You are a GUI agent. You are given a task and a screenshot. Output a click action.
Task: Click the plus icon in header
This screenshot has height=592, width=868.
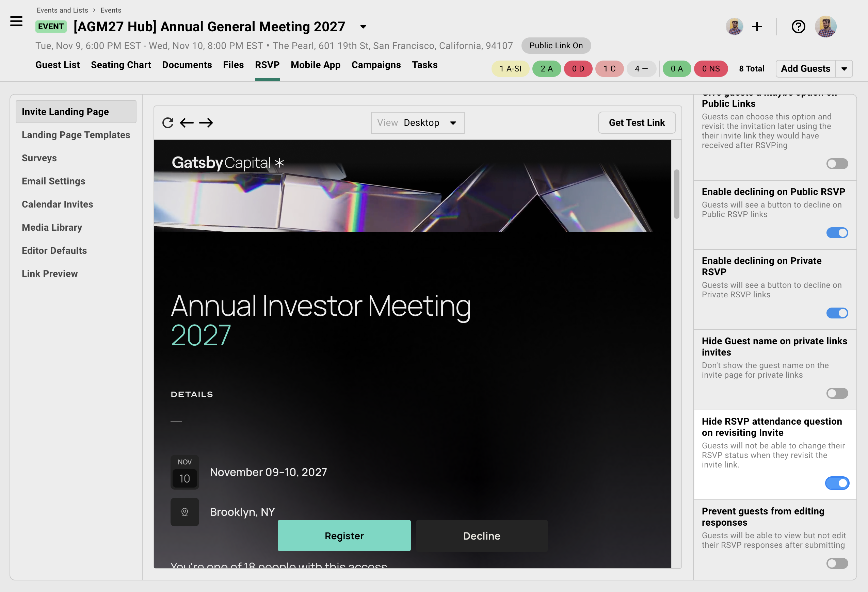(x=757, y=27)
